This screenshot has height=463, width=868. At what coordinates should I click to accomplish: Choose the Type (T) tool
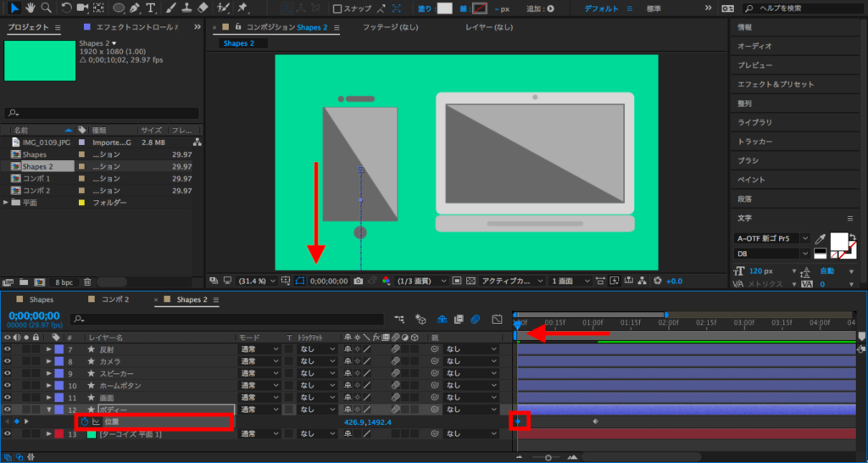point(150,8)
